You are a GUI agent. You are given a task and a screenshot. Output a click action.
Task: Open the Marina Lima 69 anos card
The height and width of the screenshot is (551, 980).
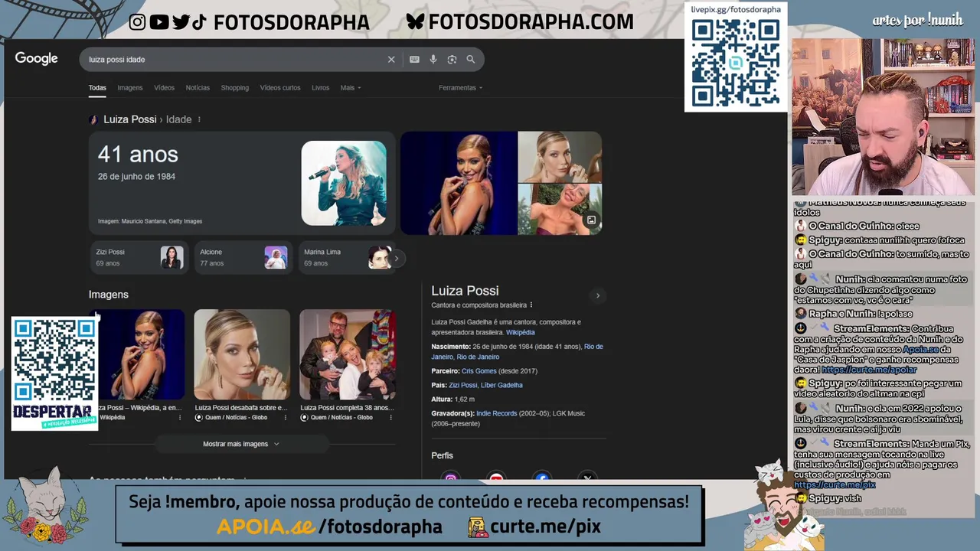[348, 258]
